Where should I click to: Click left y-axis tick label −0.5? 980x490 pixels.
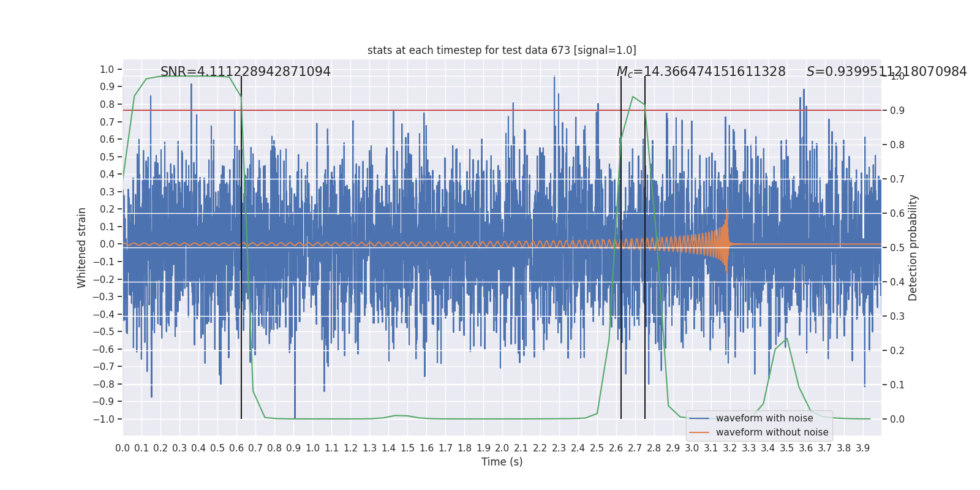click(x=104, y=331)
